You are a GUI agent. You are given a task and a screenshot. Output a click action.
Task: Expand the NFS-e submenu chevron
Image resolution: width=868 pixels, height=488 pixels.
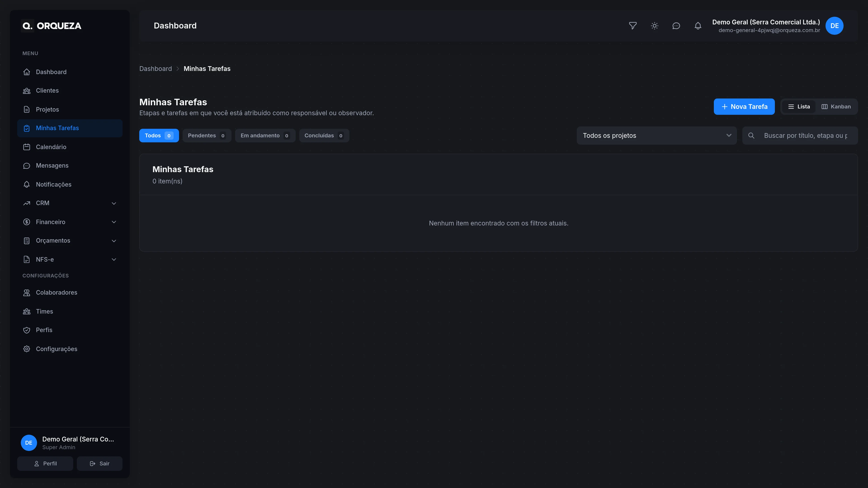(x=114, y=259)
